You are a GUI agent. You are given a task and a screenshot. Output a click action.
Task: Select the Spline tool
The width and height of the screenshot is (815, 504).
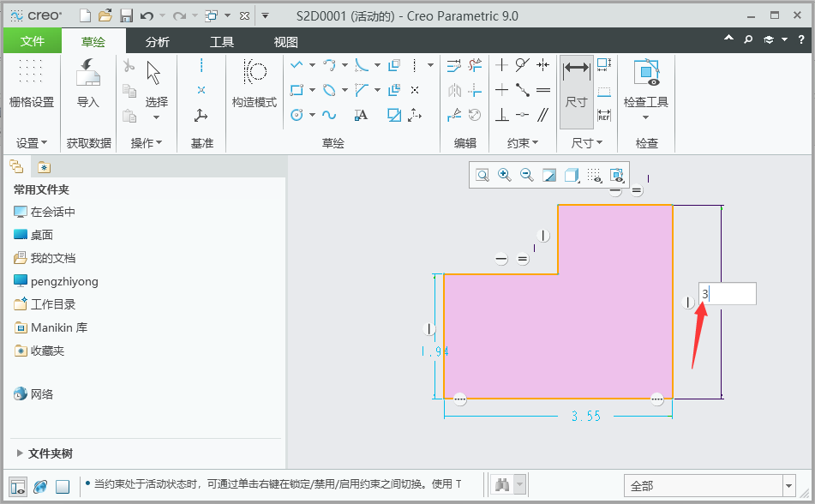tap(329, 115)
